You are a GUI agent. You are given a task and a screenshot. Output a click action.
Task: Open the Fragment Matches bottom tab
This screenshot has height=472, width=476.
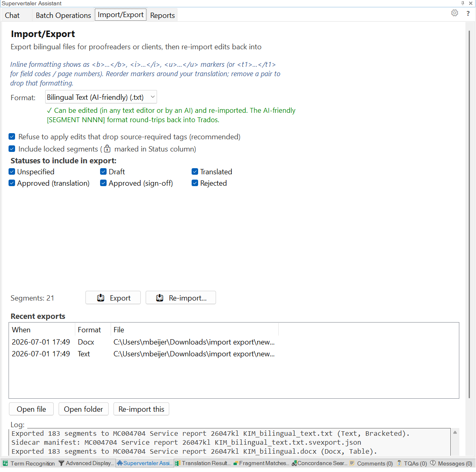coord(261,463)
